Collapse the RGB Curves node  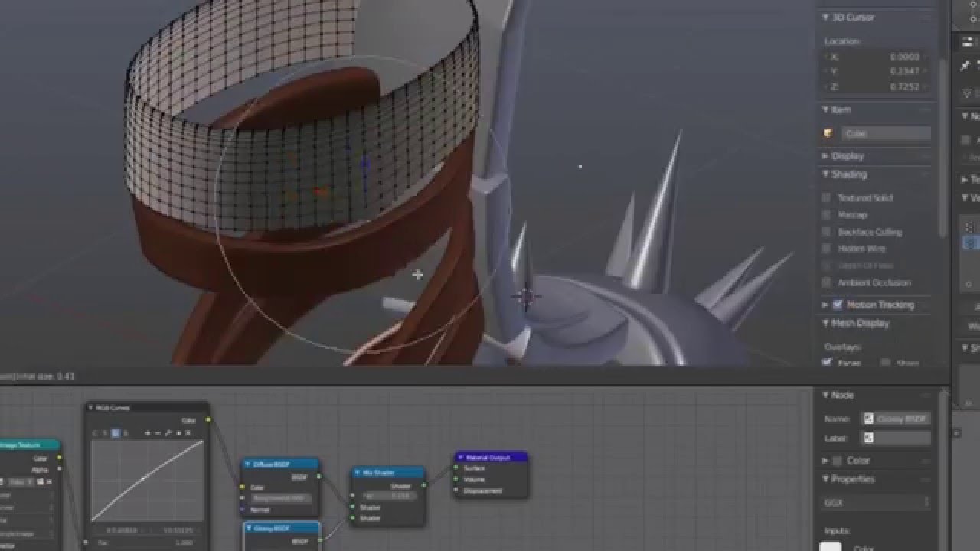[90, 408]
